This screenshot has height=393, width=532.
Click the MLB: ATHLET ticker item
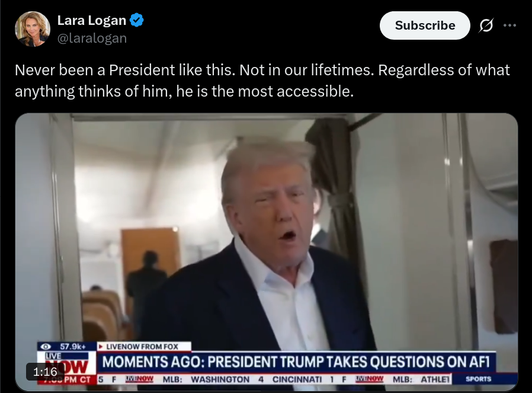point(421,379)
